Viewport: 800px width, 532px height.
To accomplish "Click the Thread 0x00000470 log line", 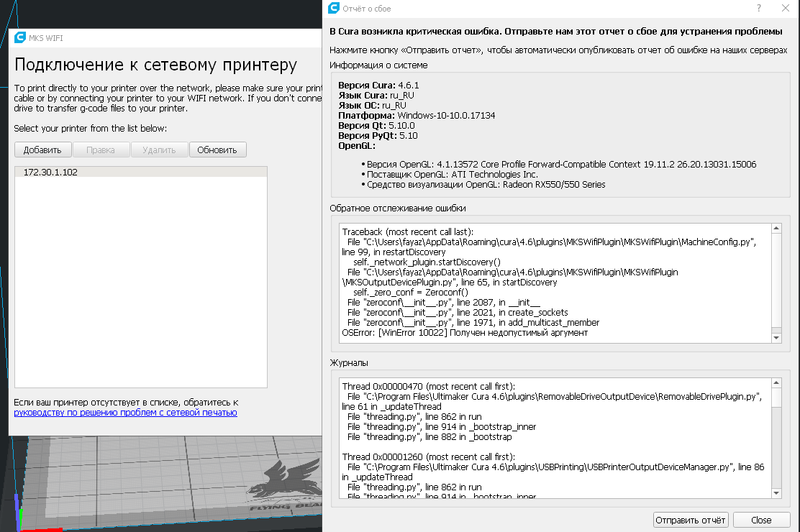I will click(429, 387).
